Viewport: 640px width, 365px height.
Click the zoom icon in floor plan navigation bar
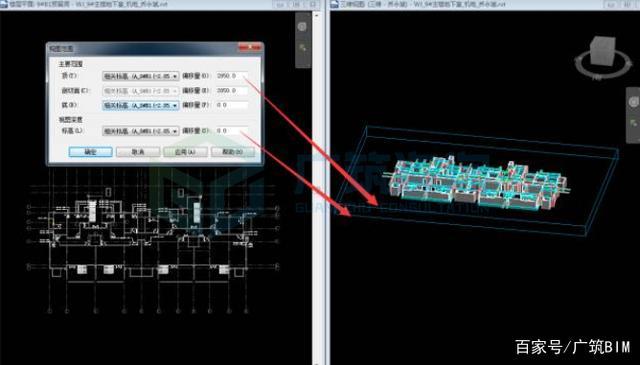[x=302, y=48]
